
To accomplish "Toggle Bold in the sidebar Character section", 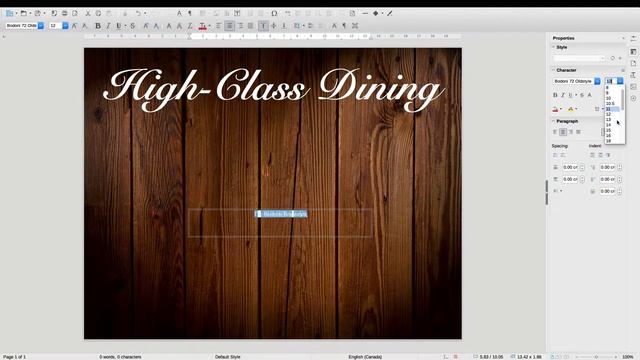I will click(x=555, y=95).
